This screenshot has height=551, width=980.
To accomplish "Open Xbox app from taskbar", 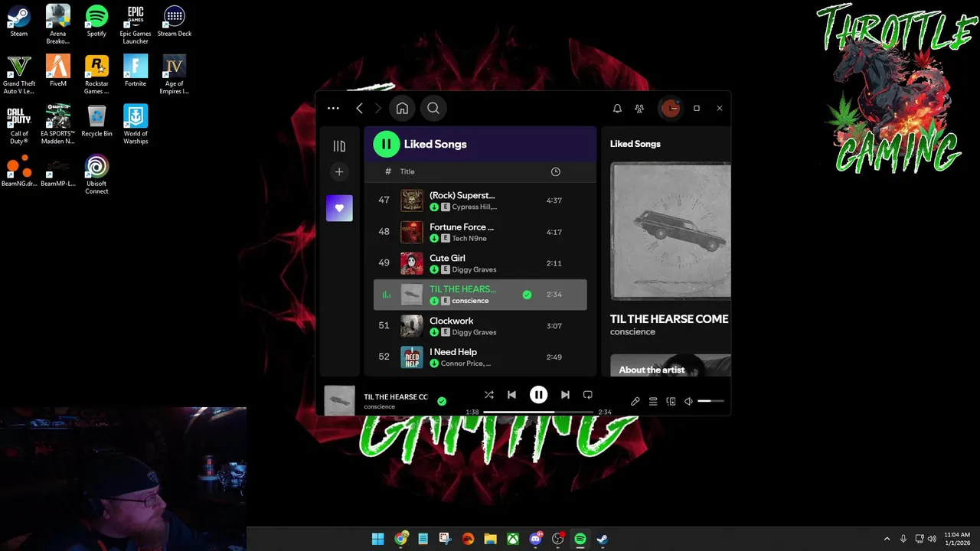I will (513, 539).
